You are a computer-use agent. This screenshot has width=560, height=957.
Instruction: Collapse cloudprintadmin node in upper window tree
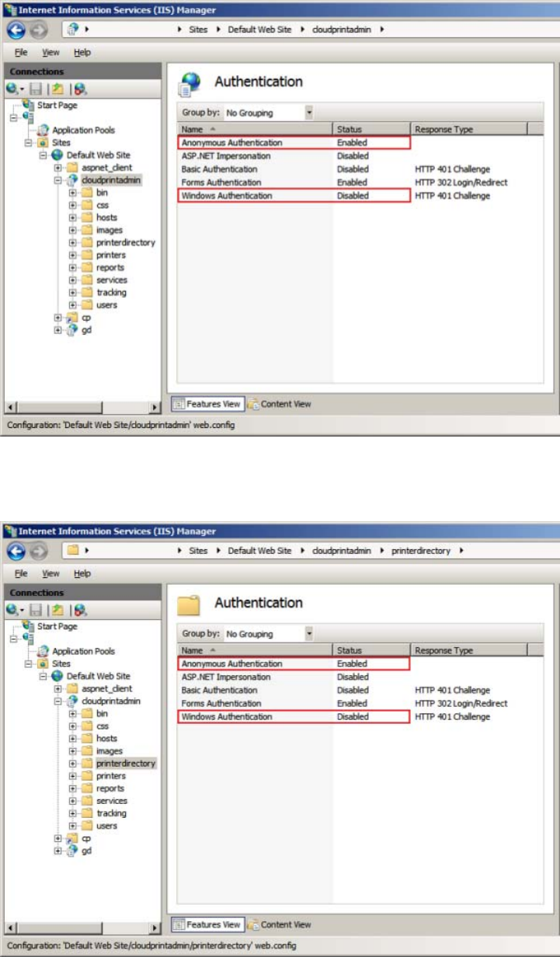[x=58, y=180]
